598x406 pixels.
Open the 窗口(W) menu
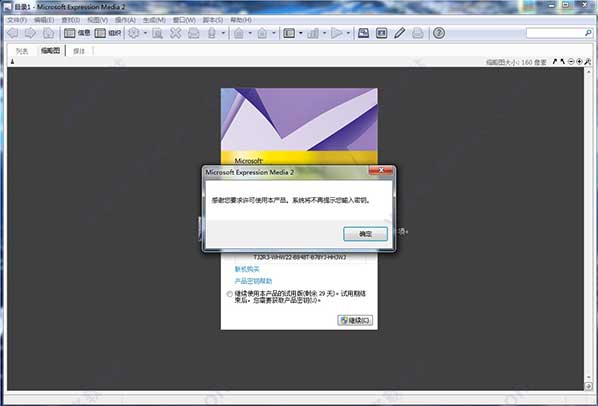point(184,20)
